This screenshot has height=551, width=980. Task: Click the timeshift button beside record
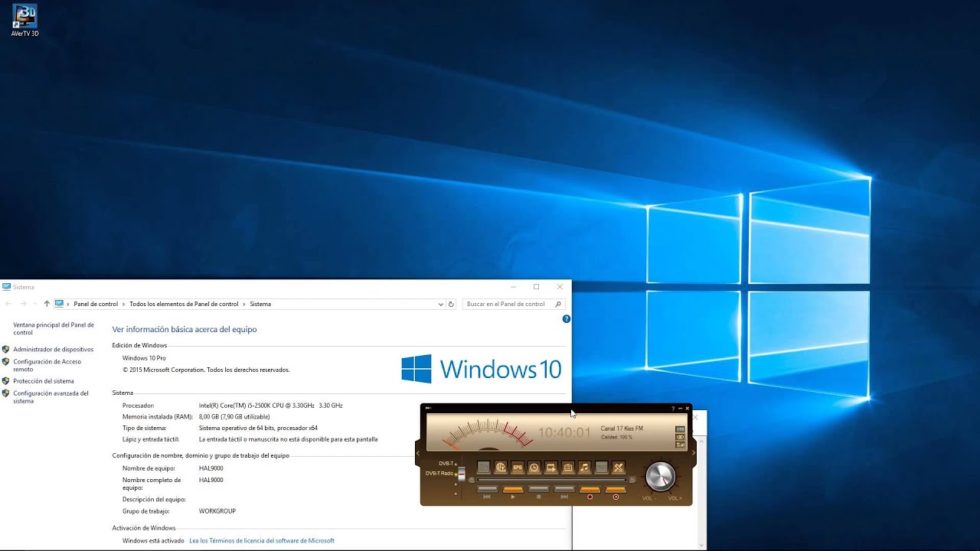pos(616,490)
